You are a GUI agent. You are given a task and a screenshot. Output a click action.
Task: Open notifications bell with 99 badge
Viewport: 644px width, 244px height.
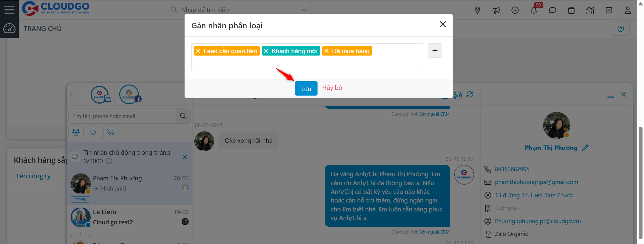(534, 10)
